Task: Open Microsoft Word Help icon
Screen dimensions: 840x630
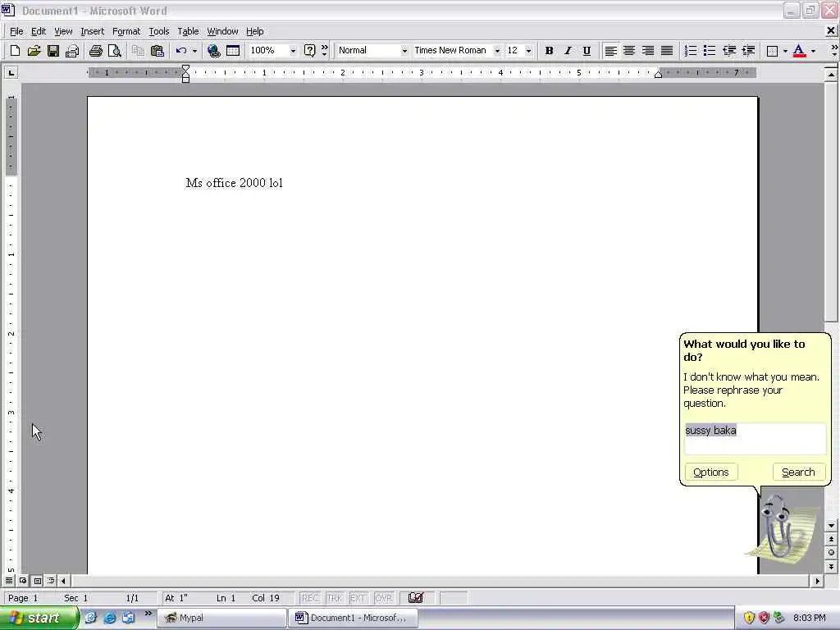Action: [309, 51]
